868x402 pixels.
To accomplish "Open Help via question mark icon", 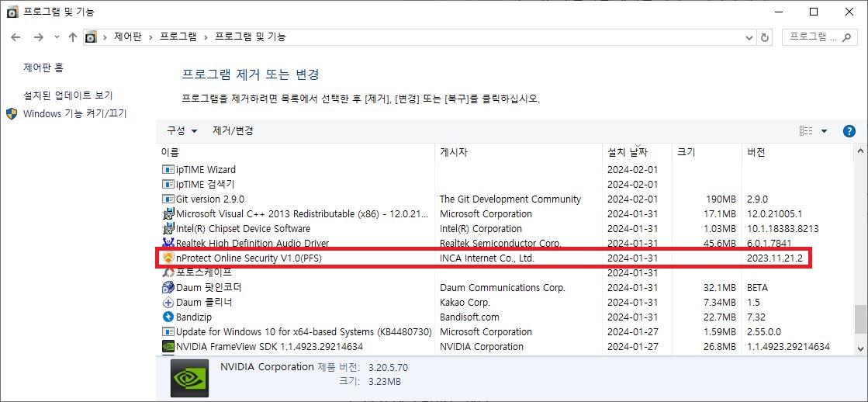I will tap(849, 131).
